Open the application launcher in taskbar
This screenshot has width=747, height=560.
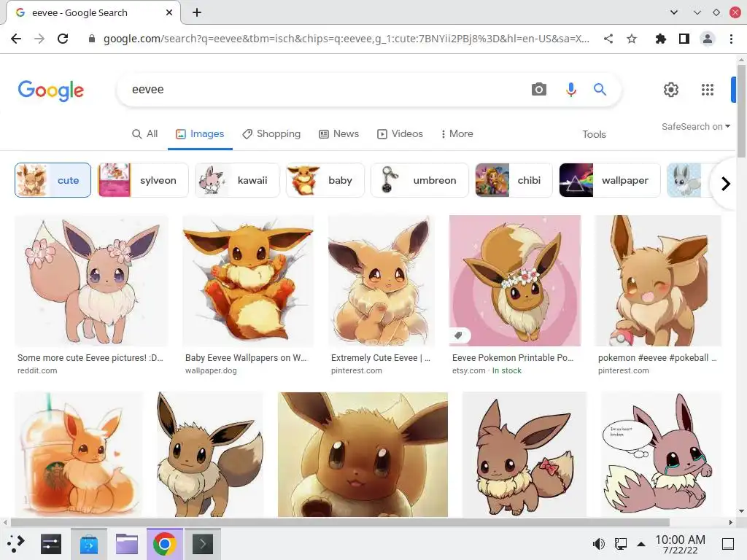click(x=16, y=544)
